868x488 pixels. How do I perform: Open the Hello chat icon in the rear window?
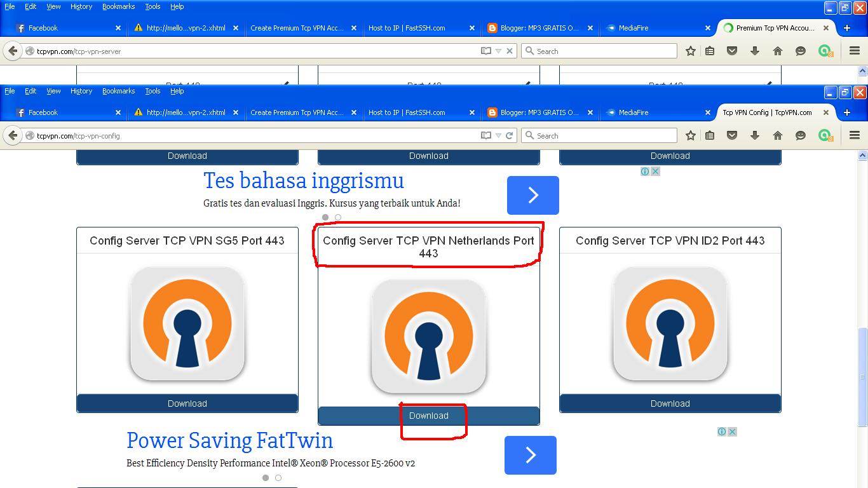[801, 51]
